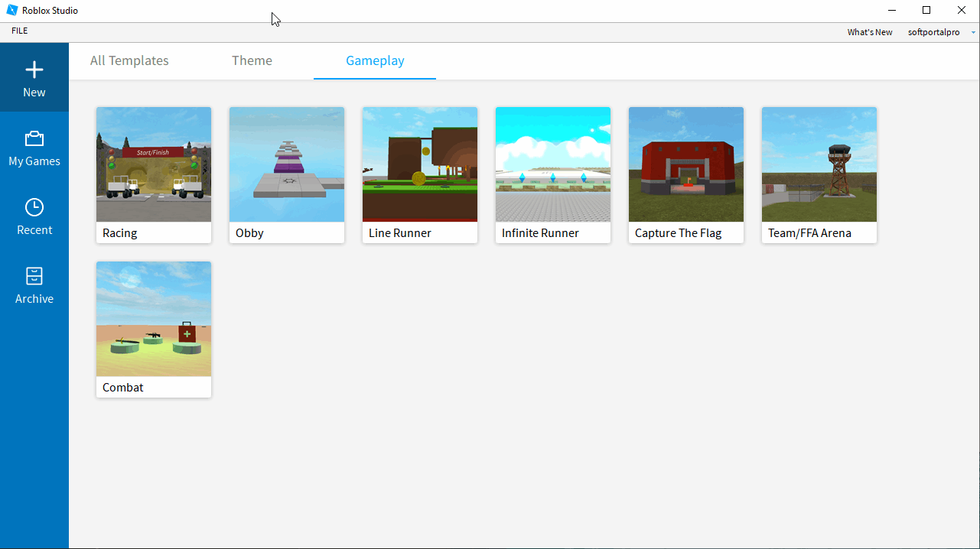The width and height of the screenshot is (980, 549).
Task: Click the Combat label text
Action: pyautogui.click(x=123, y=388)
